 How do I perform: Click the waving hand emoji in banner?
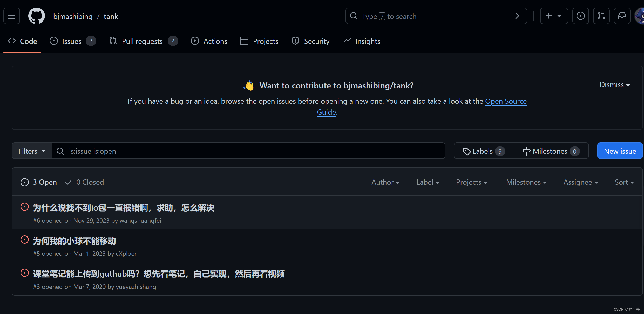[x=249, y=85]
